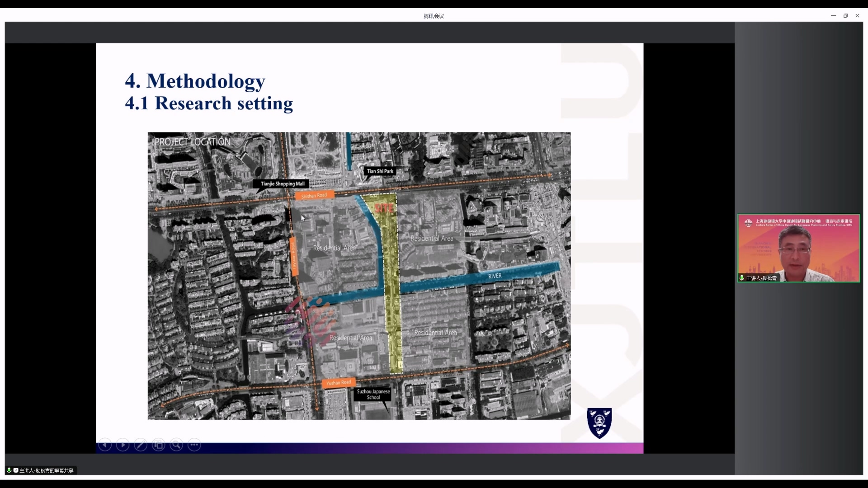Click the Yushan Road orange tag
This screenshot has width=868, height=488.
pyautogui.click(x=339, y=383)
